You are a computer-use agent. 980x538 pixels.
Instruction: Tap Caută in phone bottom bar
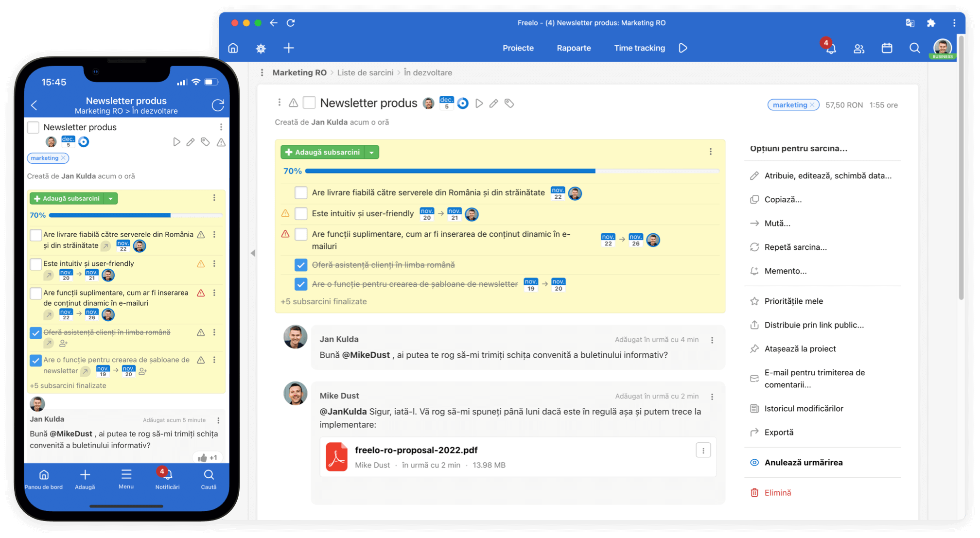209,479
